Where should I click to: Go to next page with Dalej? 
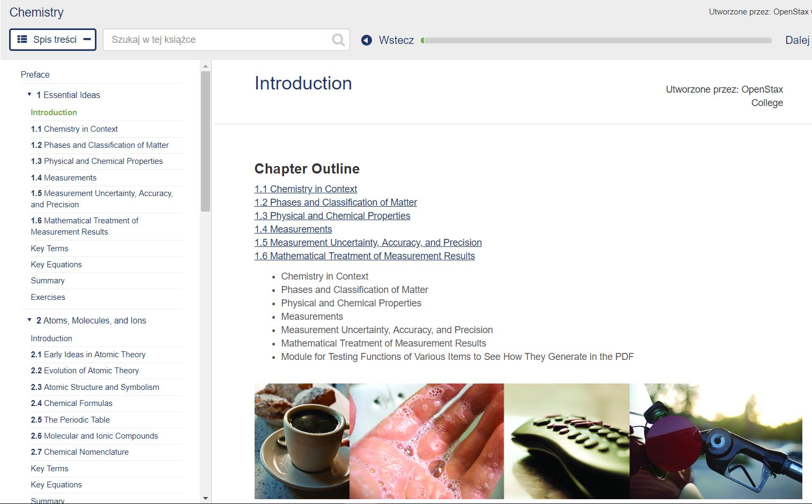click(798, 40)
